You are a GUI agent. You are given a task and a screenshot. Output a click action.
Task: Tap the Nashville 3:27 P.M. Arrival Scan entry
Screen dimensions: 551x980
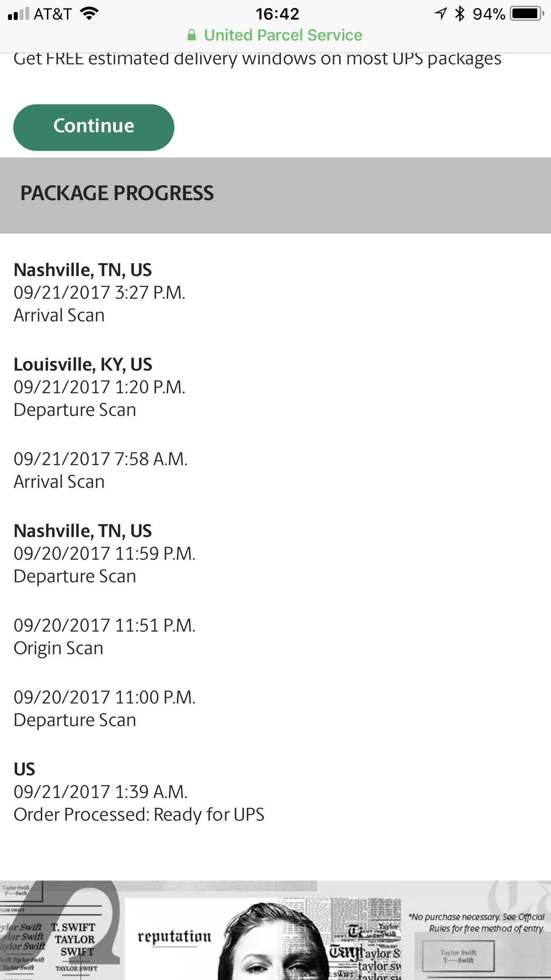(x=99, y=293)
